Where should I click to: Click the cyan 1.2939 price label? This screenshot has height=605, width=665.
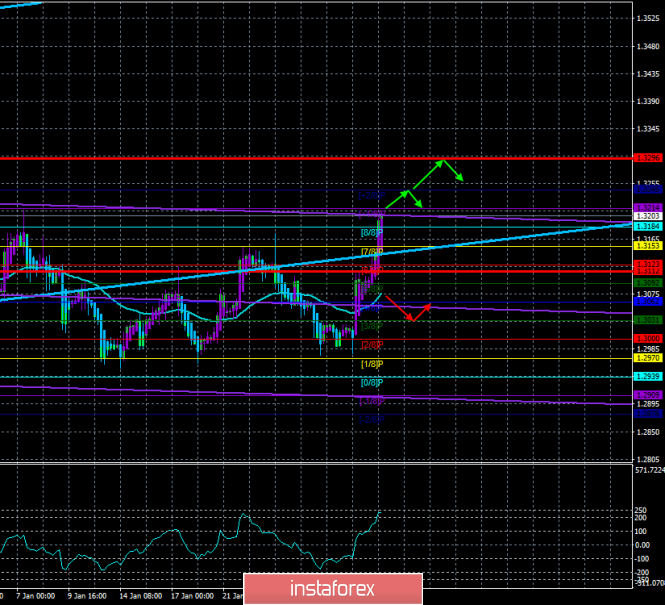click(x=648, y=376)
